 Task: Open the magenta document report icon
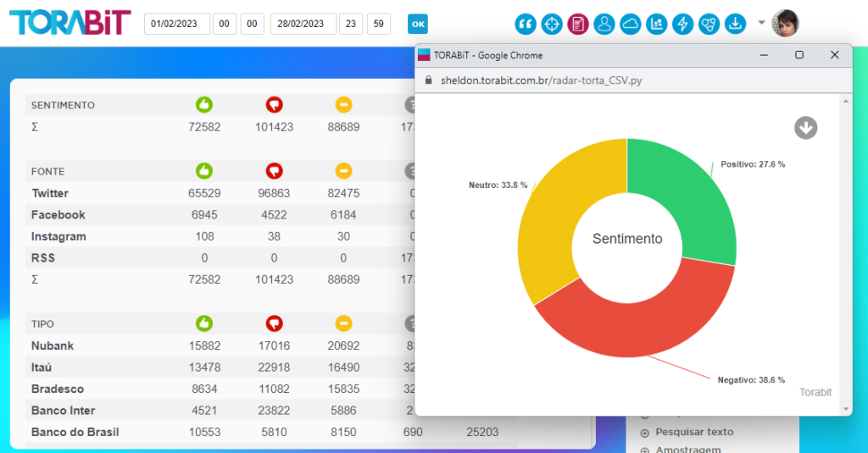pos(578,24)
